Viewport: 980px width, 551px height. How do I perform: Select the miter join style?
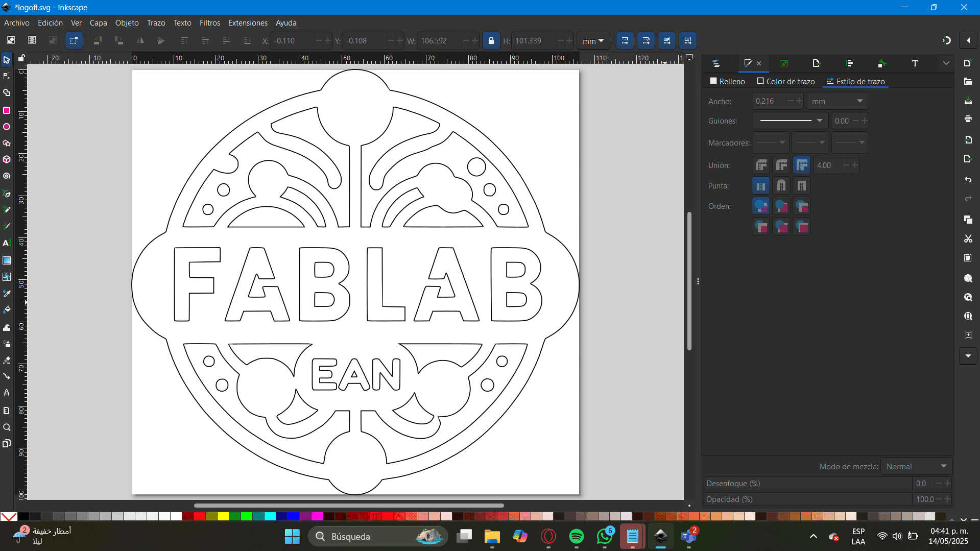pos(802,165)
